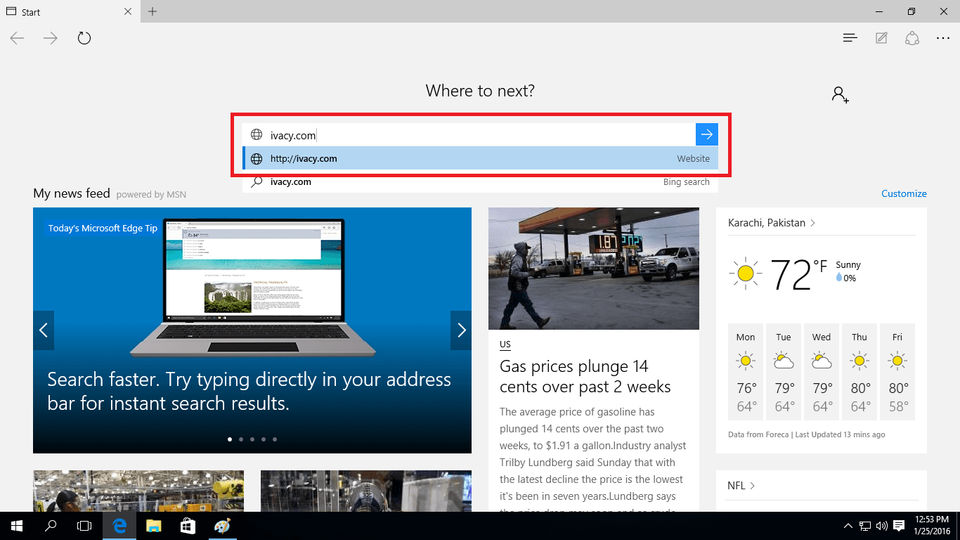
Task: Open the gas station news photo
Action: (x=593, y=268)
